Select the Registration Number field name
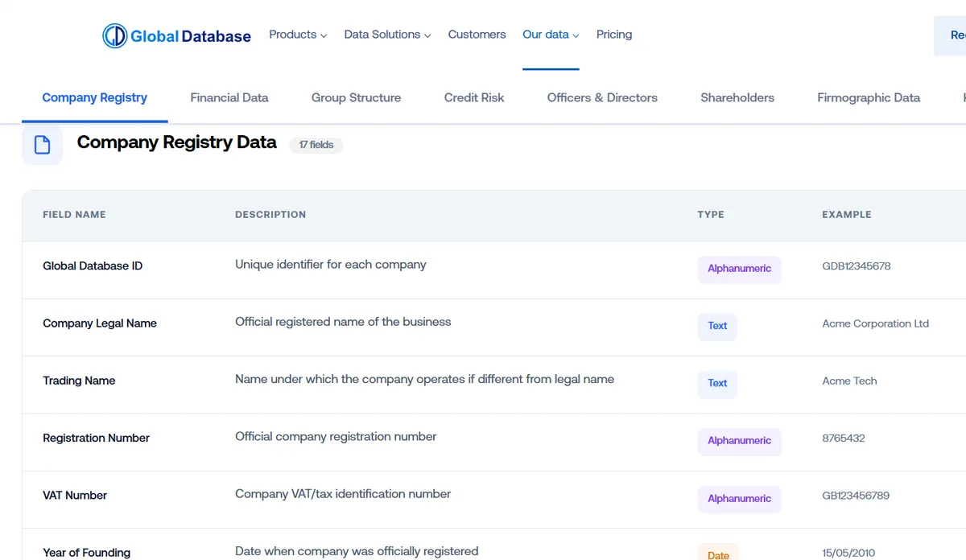This screenshot has width=966, height=560. tap(96, 439)
